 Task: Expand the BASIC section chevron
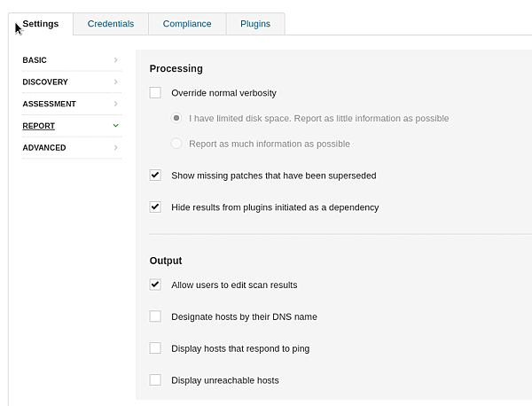pyautogui.click(x=116, y=60)
